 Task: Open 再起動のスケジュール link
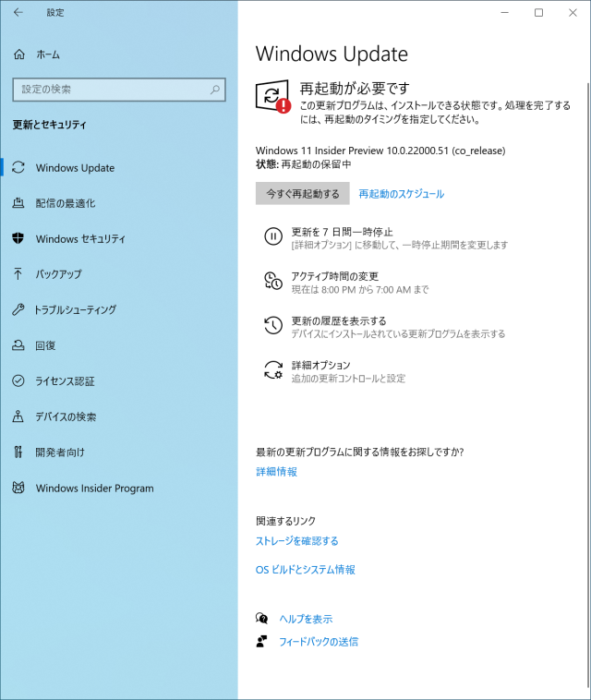(402, 194)
